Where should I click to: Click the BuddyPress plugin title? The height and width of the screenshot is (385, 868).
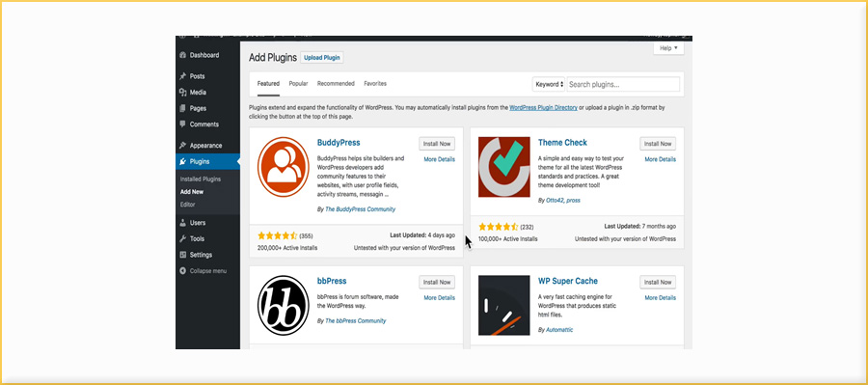[x=339, y=143]
